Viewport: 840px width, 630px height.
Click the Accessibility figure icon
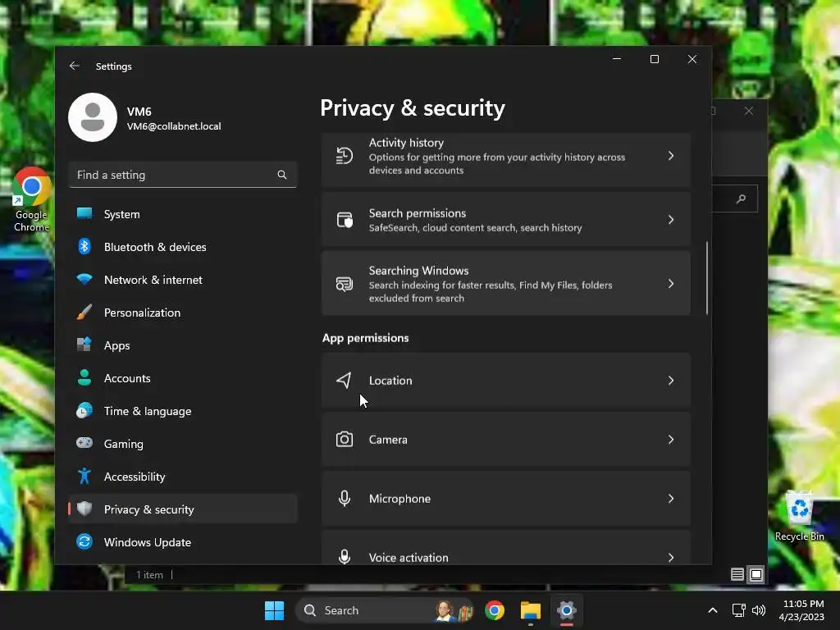coord(84,476)
